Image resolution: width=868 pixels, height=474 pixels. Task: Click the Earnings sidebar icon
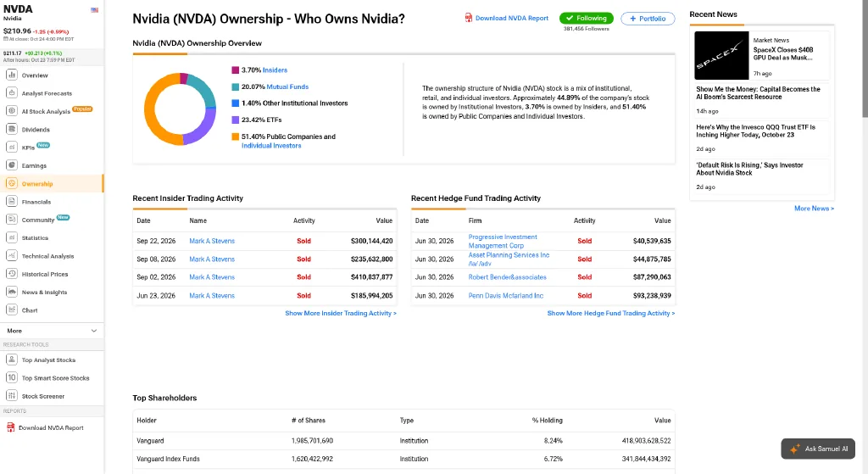12,165
